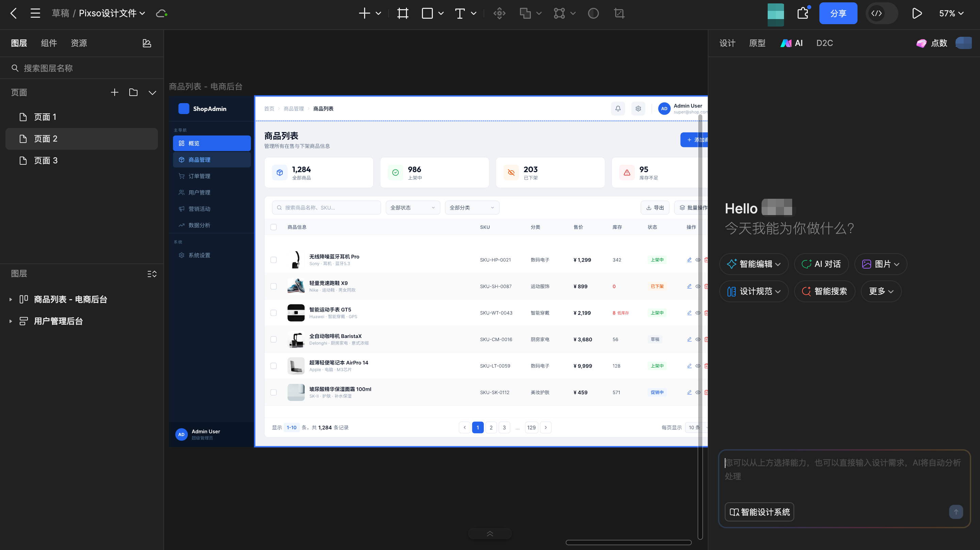Open the main hamburger menu
The height and width of the screenshot is (550, 980).
tap(35, 14)
